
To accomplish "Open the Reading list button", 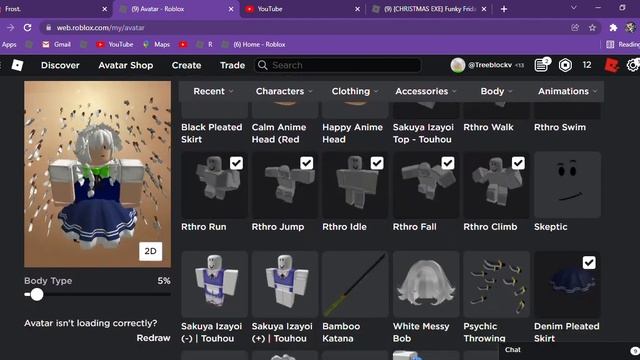I will coord(623,44).
